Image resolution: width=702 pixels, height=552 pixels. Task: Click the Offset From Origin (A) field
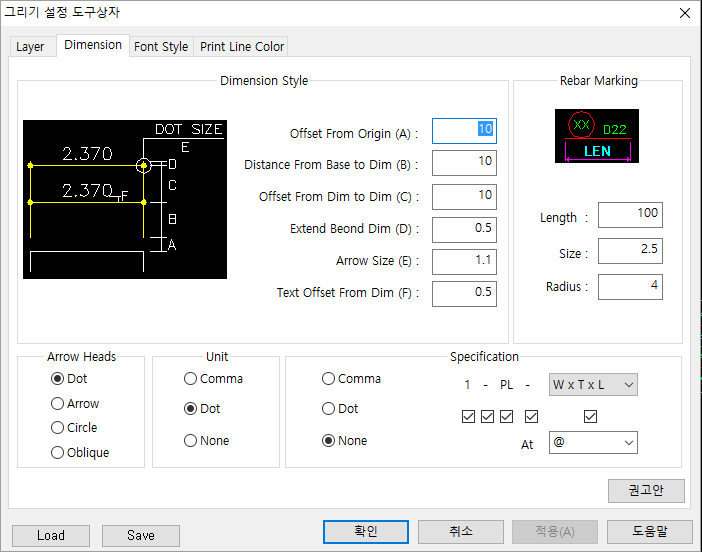click(464, 131)
